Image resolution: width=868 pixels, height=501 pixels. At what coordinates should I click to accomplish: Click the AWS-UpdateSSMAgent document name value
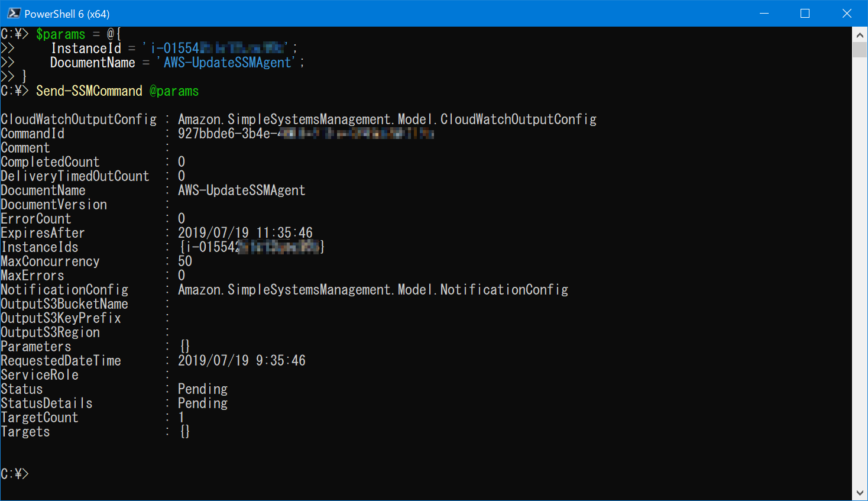coord(241,190)
